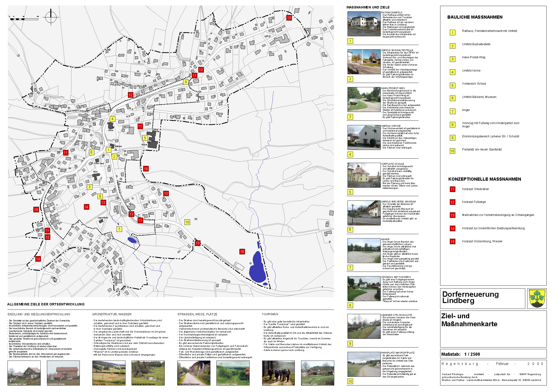Click legend marker 7 next to Anger
556x392 pixels.
452,111
